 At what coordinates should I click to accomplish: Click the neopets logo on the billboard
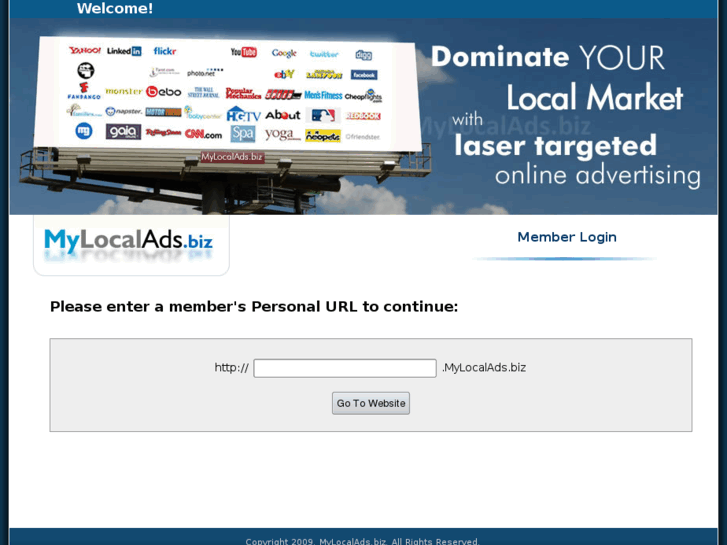323,135
